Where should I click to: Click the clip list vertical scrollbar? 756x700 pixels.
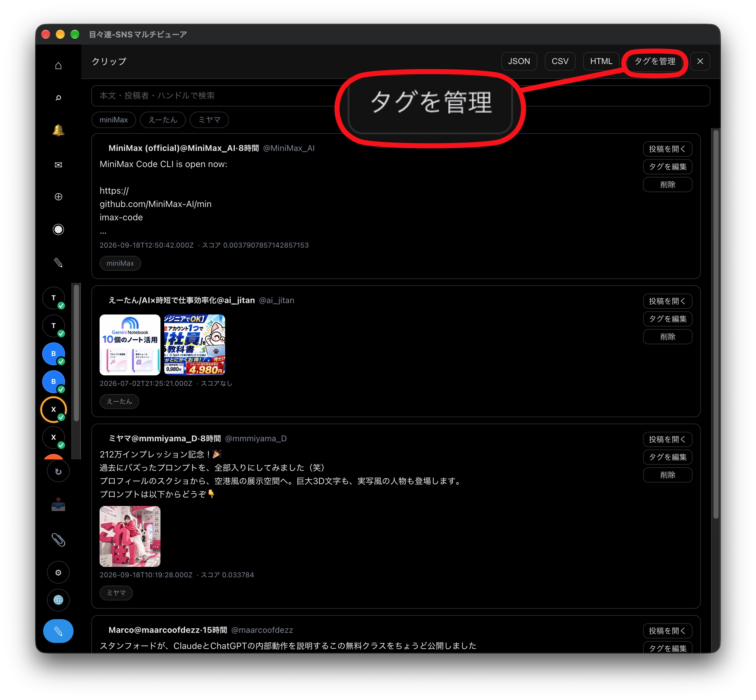pos(715,324)
